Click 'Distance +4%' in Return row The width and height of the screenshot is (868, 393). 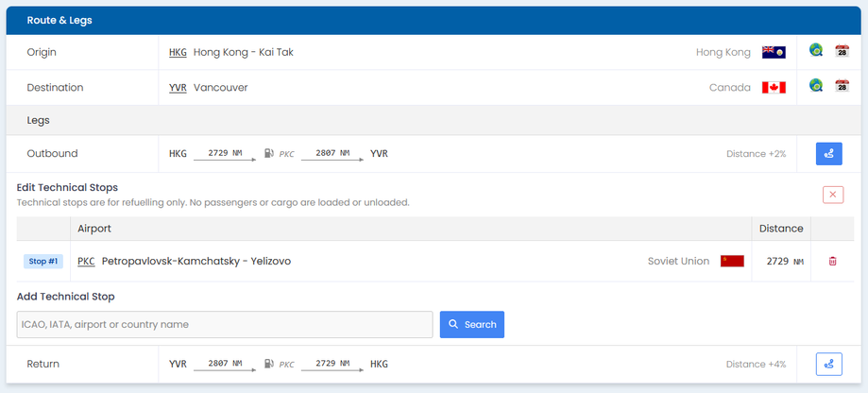coord(757,365)
